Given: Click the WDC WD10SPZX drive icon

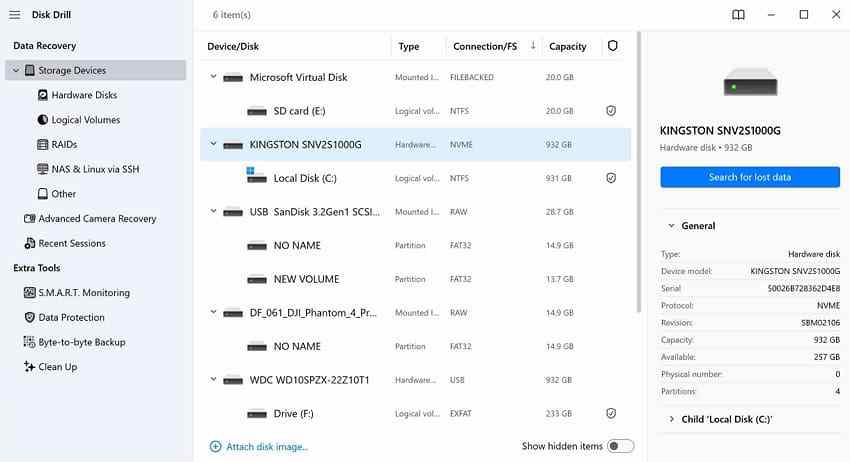Looking at the screenshot, I should click(233, 380).
